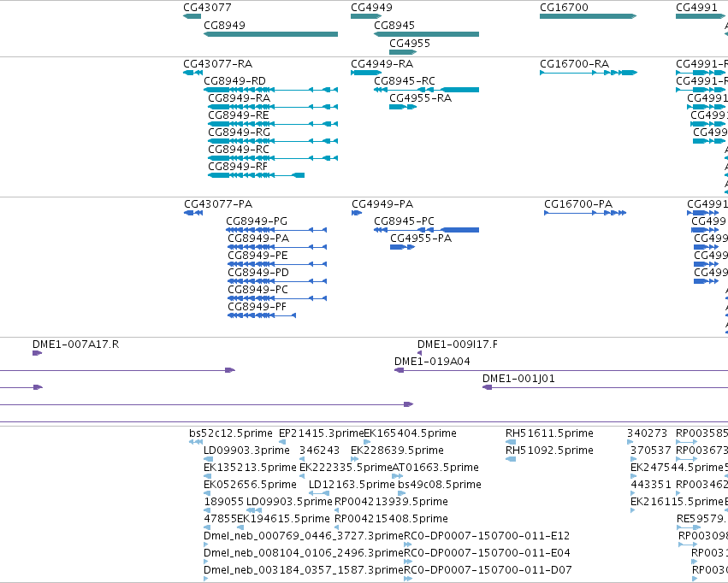Click the DME1-009I17.F clone label

click(458, 344)
